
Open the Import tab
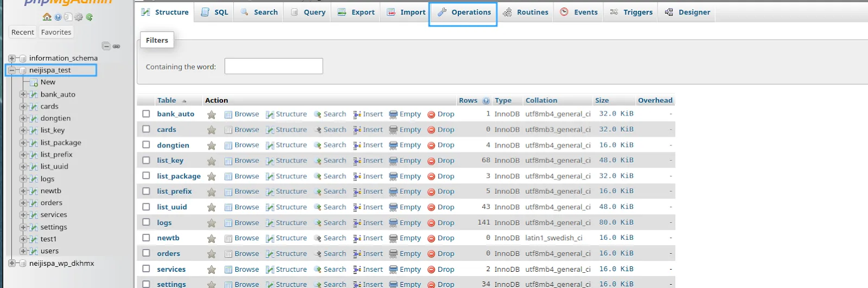click(x=406, y=12)
